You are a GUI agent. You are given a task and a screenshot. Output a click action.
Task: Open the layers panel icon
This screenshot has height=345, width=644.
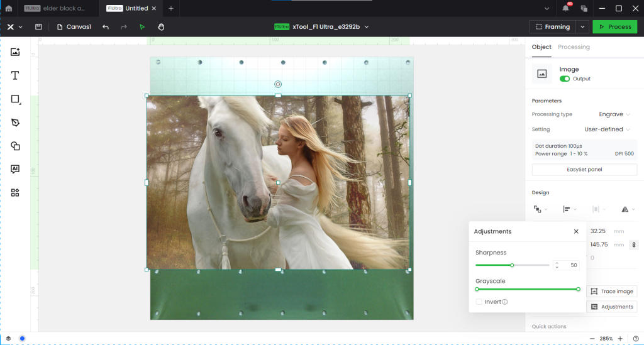[8, 339]
